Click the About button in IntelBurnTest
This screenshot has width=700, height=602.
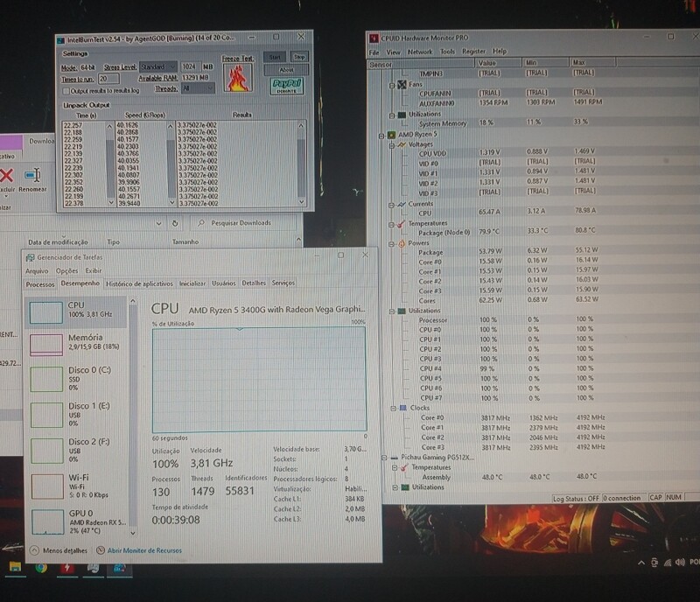coord(287,69)
